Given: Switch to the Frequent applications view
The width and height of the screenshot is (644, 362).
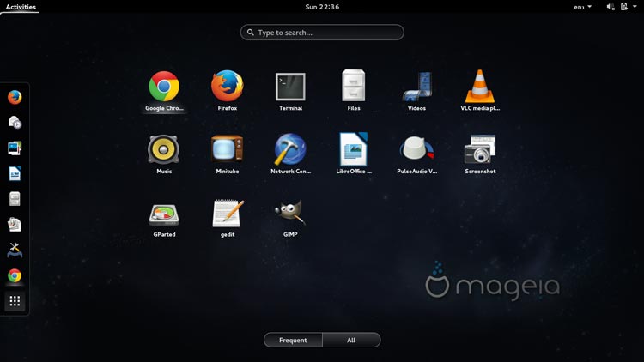Looking at the screenshot, I should [x=293, y=340].
